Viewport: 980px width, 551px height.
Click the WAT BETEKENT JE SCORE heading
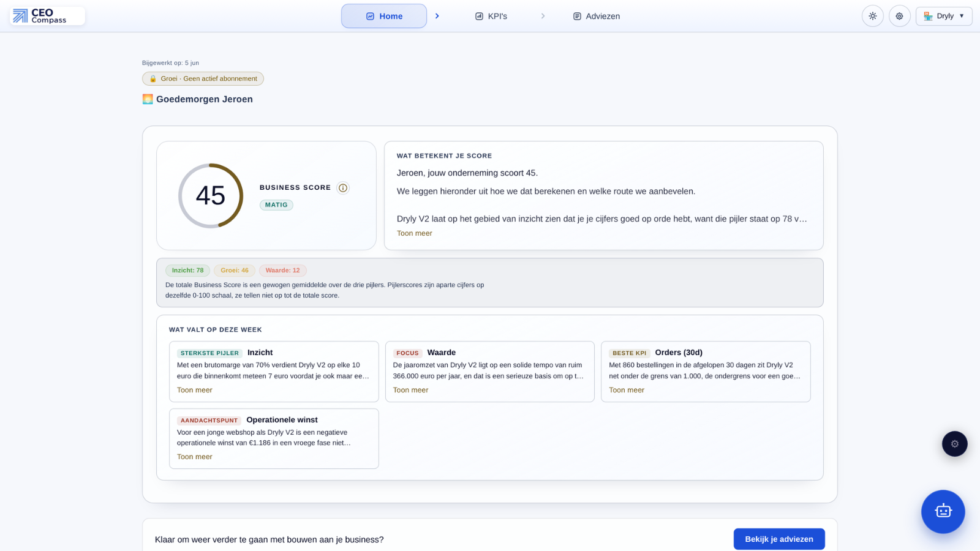point(444,156)
